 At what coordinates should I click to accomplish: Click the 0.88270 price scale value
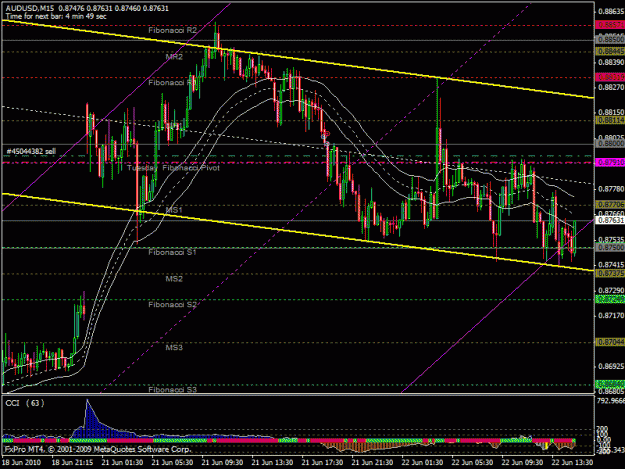[611, 87]
